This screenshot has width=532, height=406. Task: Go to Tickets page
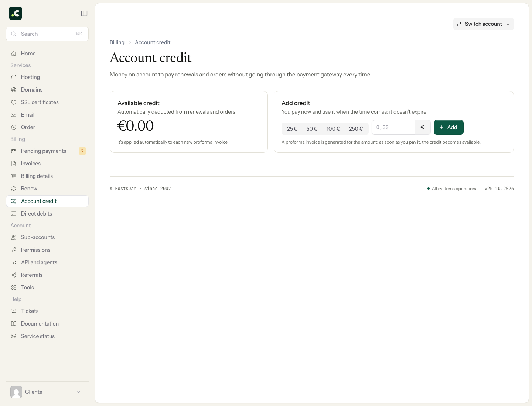[x=47, y=311]
